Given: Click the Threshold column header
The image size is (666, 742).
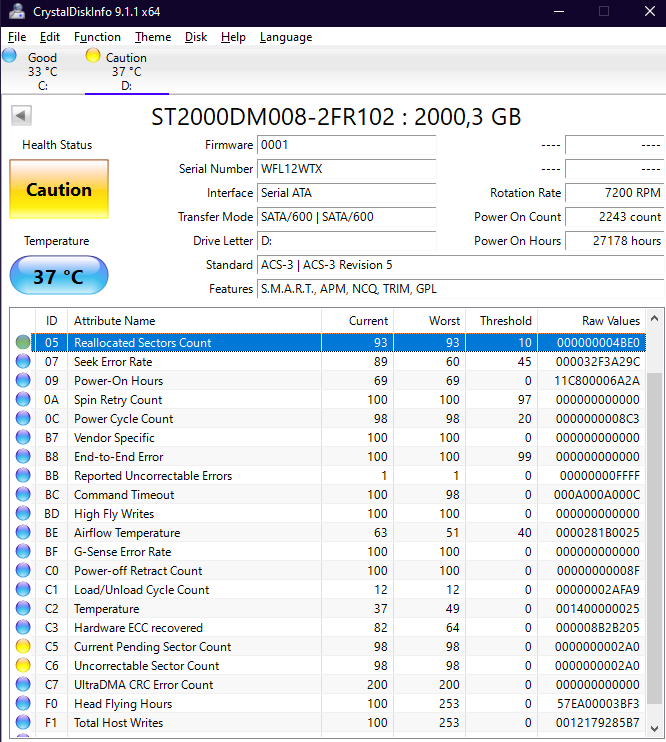Looking at the screenshot, I should coord(501,320).
